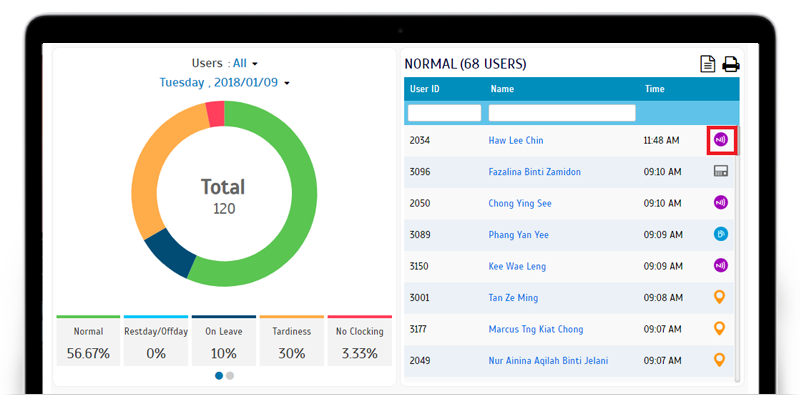Click terminal device icon for Fazalina Binti Zamidon

click(720, 171)
